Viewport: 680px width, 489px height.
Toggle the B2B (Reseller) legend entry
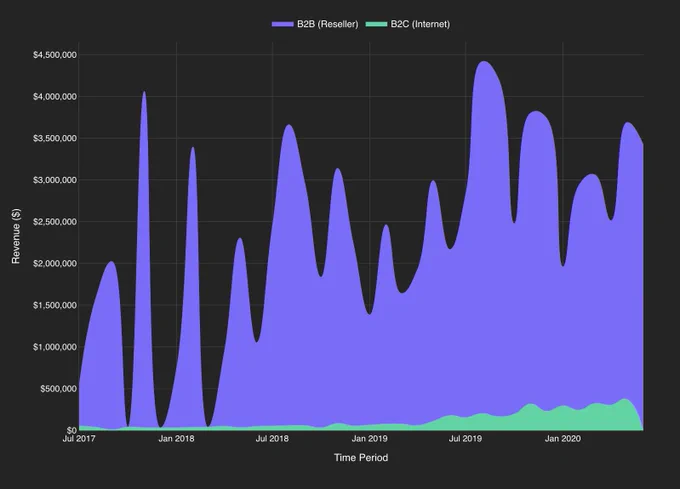315,24
